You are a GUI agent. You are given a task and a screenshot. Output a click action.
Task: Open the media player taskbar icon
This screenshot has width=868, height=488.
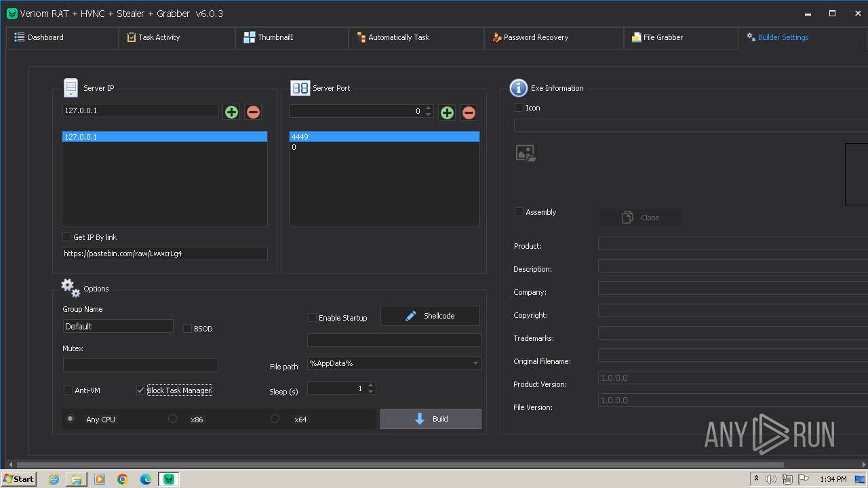[100, 479]
